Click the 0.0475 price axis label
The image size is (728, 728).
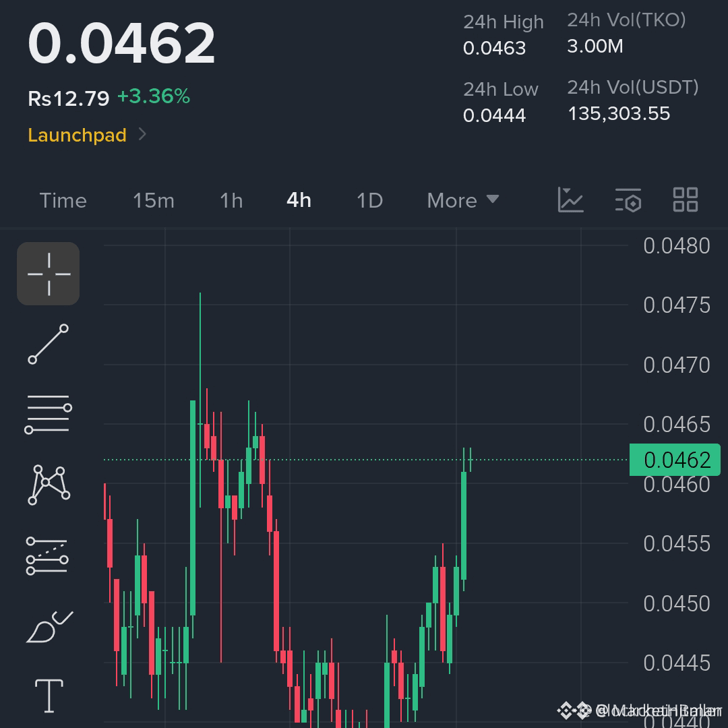[677, 305]
